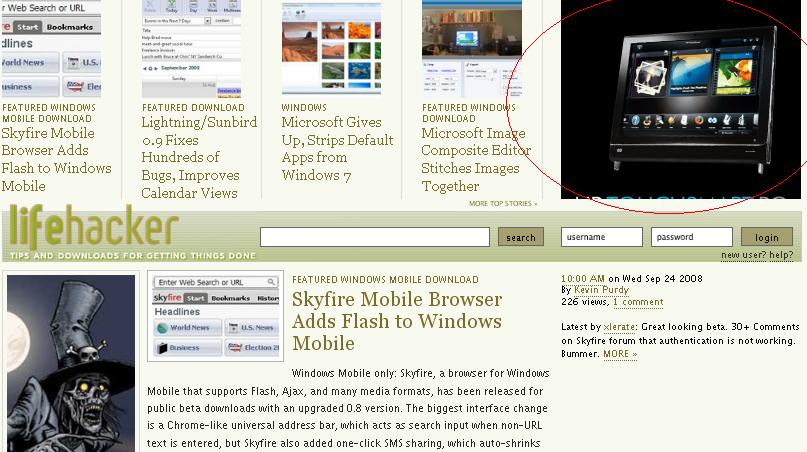Focus the username field
807x452 pixels.
(602, 237)
